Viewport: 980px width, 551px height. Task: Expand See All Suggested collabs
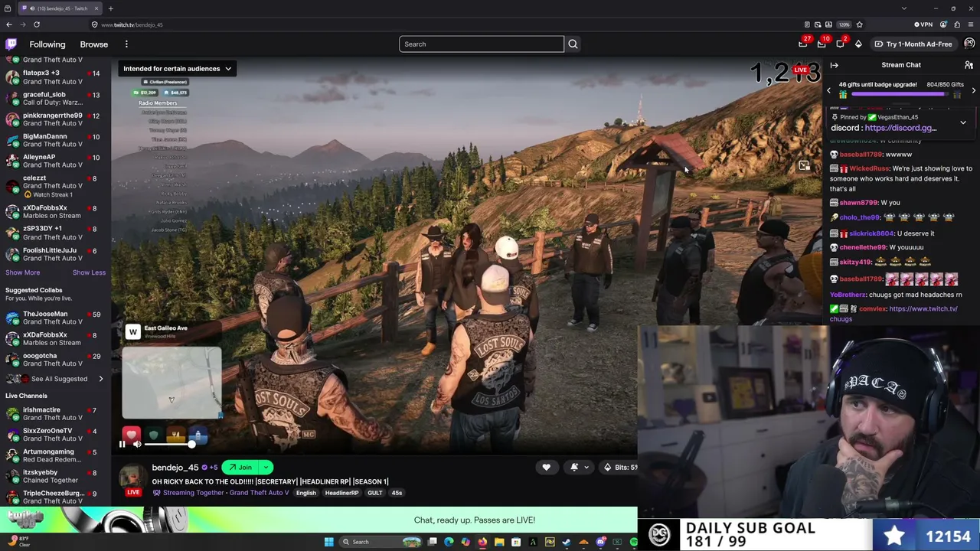tap(54, 379)
